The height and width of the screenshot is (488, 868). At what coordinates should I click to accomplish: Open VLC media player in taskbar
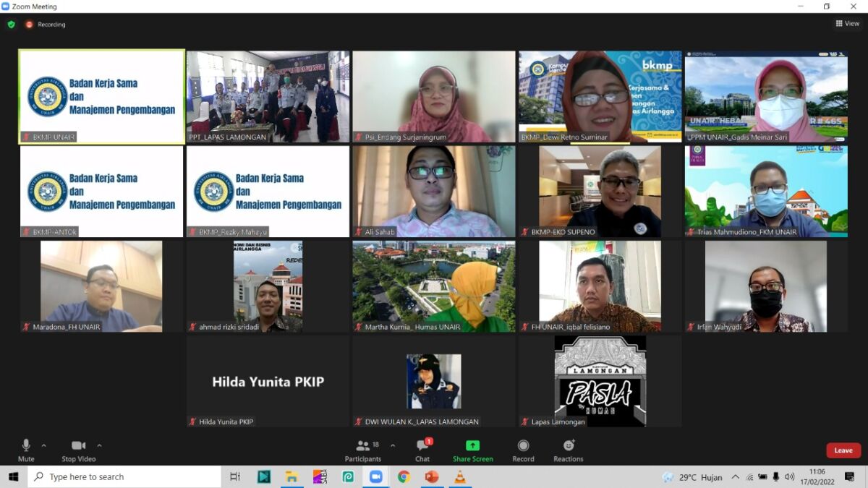459,476
